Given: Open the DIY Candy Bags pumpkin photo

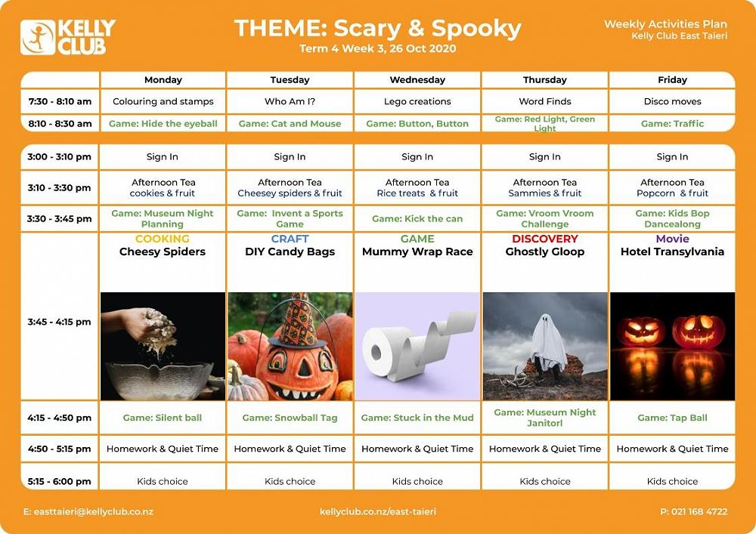Looking at the screenshot, I should coord(290,346).
